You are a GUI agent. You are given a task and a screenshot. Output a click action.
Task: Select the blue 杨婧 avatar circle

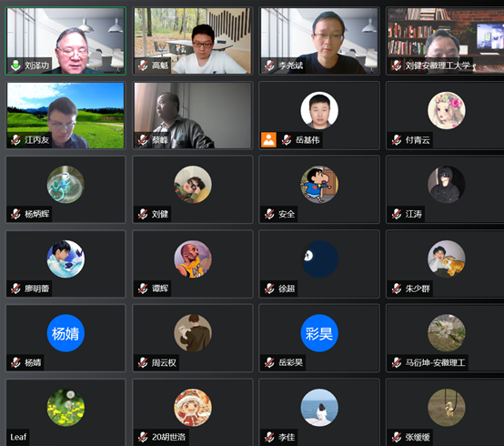(66, 333)
